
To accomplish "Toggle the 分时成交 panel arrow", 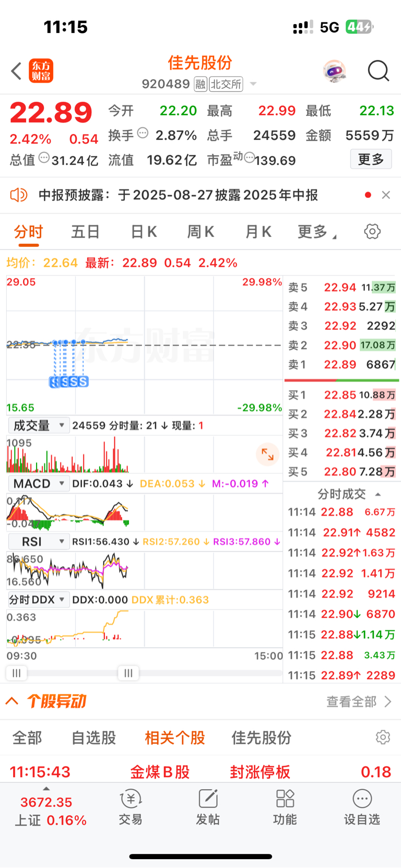I will (x=378, y=494).
